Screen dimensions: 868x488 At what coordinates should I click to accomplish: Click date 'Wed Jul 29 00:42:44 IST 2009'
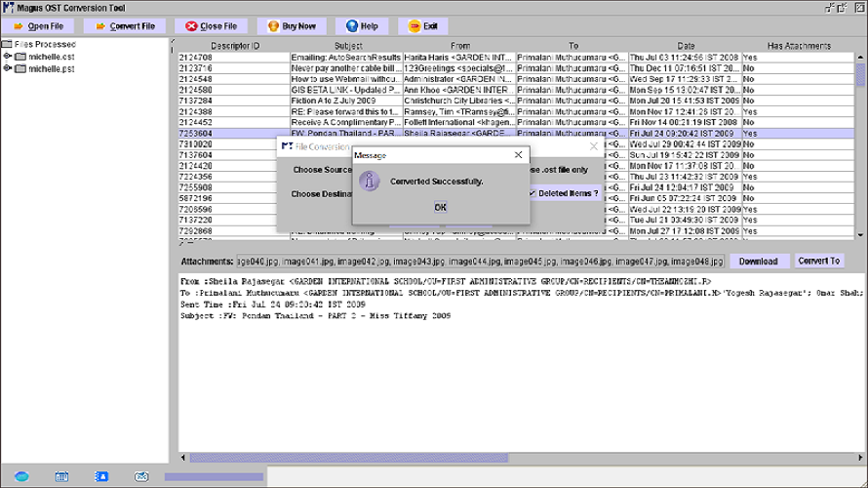pyautogui.click(x=686, y=144)
